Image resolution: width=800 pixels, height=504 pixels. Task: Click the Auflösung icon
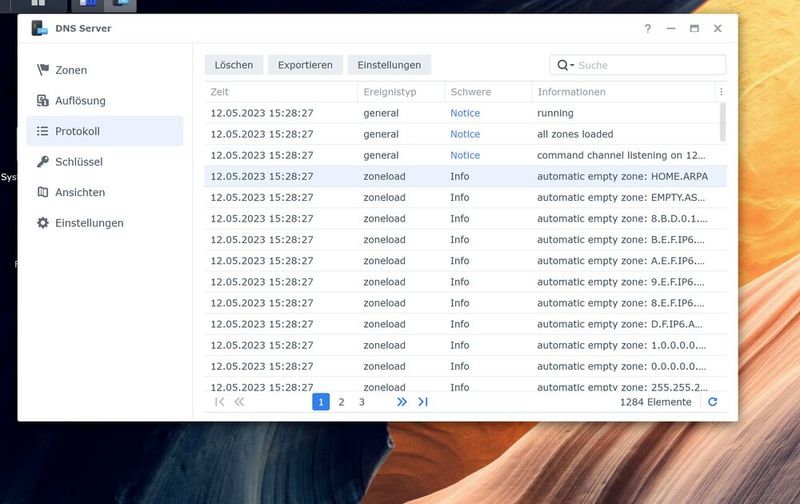click(x=43, y=100)
